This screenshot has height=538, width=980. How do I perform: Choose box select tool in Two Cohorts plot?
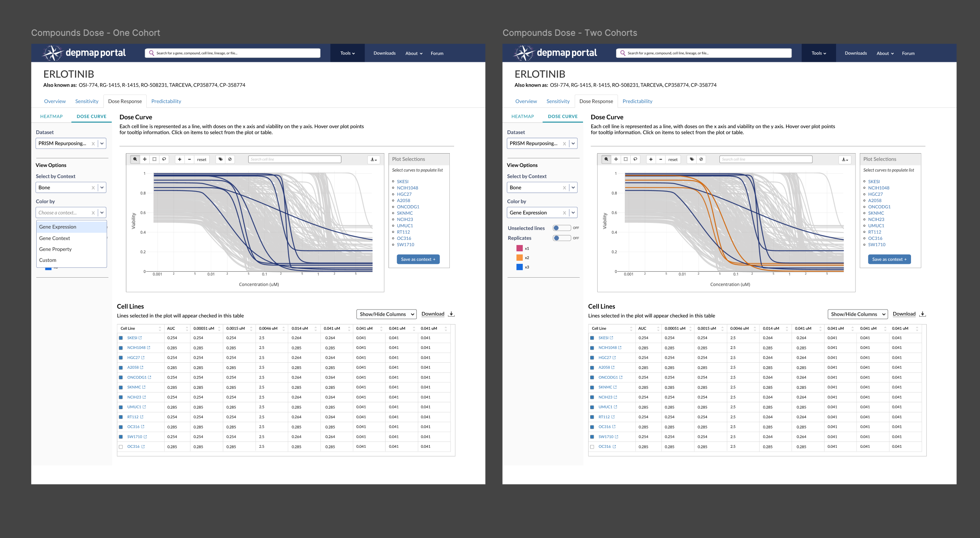pyautogui.click(x=626, y=159)
